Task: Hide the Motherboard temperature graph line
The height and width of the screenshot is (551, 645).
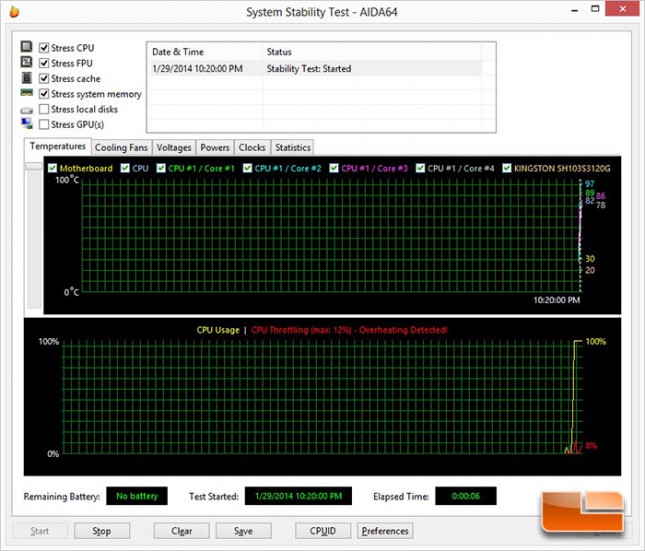Action: 52,168
